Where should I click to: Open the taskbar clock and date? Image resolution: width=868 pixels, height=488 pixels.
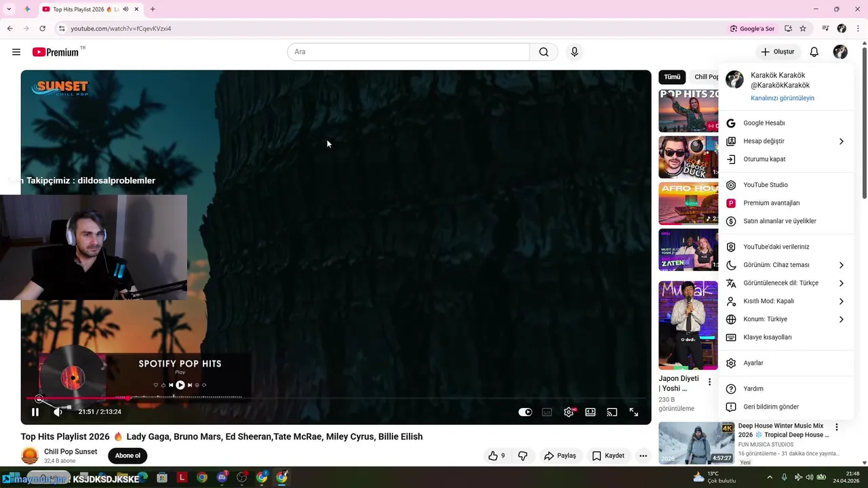pos(846,477)
